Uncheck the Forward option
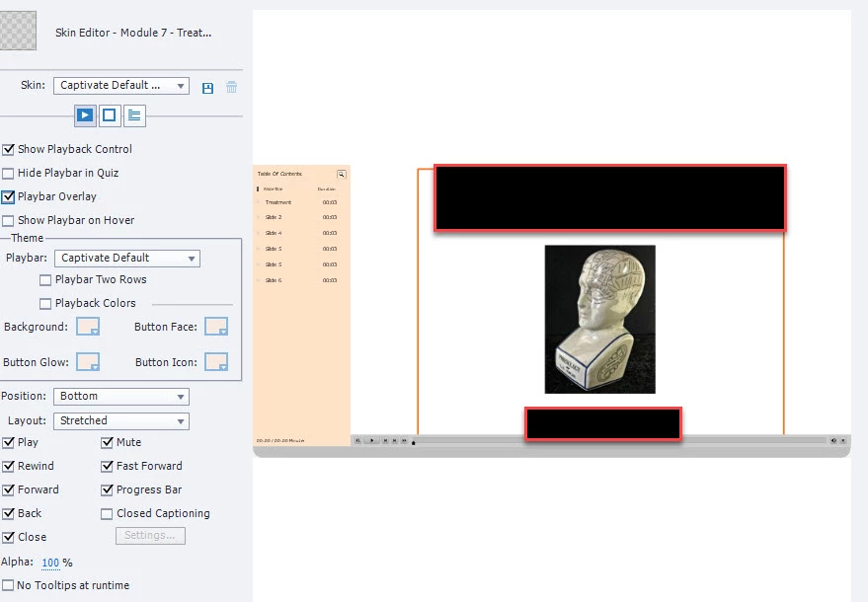 click(x=8, y=490)
